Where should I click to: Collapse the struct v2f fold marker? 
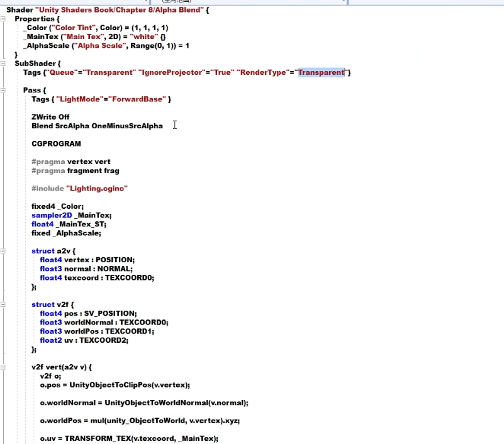pos(3,304)
